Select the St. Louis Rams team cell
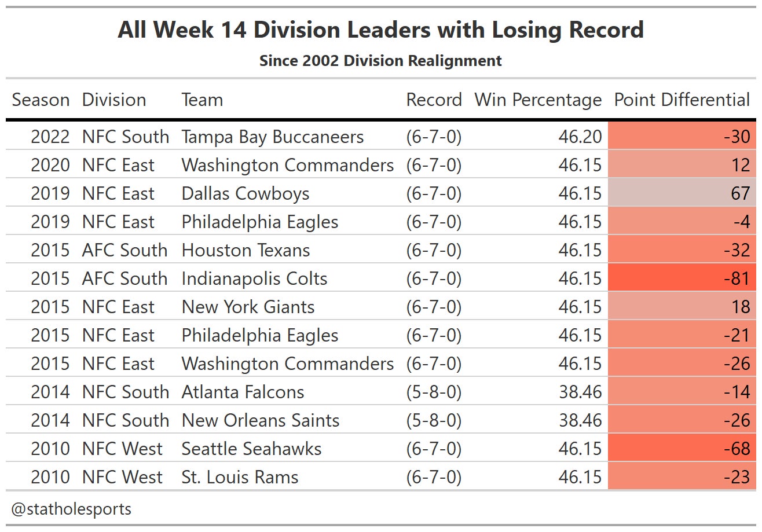The image size is (762, 532). [240, 477]
